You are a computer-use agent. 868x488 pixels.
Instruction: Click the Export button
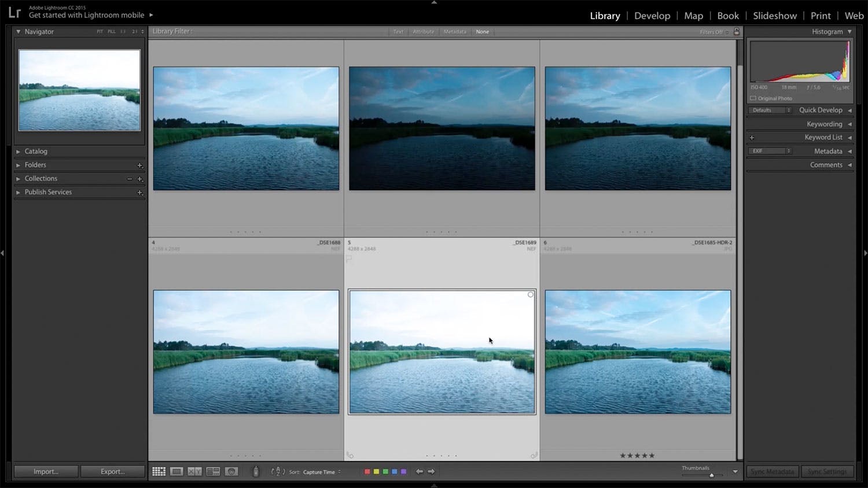[x=112, y=472]
